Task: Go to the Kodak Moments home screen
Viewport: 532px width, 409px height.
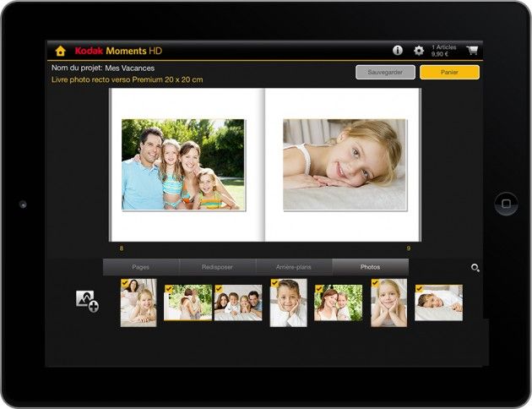Action: pyautogui.click(x=60, y=51)
